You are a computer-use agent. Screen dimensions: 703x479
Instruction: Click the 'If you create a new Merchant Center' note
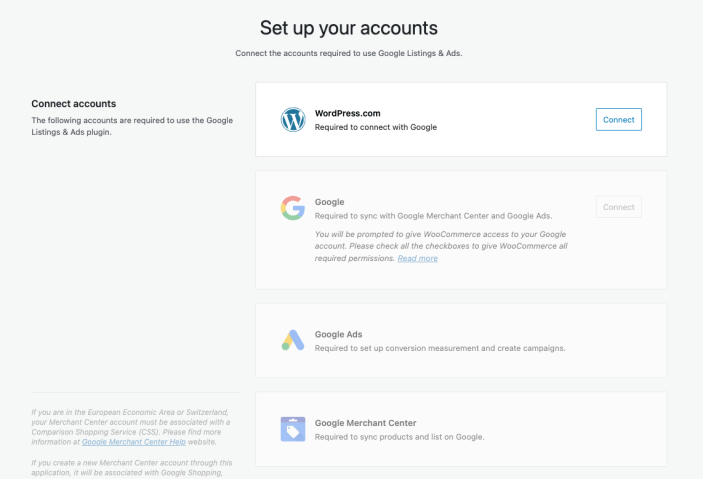pyautogui.click(x=132, y=468)
